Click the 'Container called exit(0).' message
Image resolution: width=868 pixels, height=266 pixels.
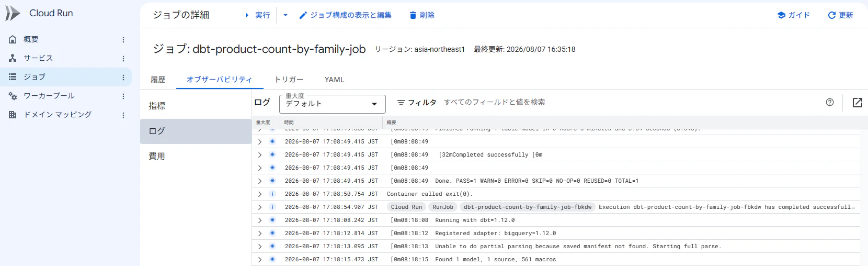[x=430, y=194]
